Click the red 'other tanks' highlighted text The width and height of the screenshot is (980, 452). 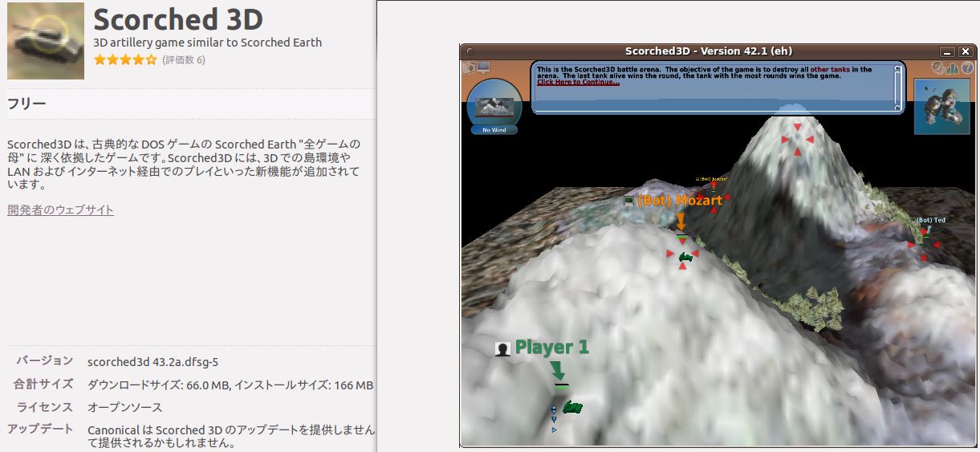[828, 70]
